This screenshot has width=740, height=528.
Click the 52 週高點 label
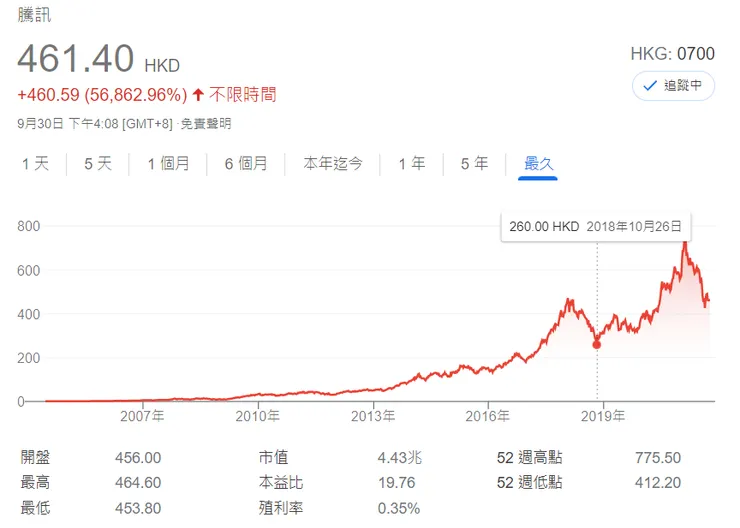click(x=530, y=457)
